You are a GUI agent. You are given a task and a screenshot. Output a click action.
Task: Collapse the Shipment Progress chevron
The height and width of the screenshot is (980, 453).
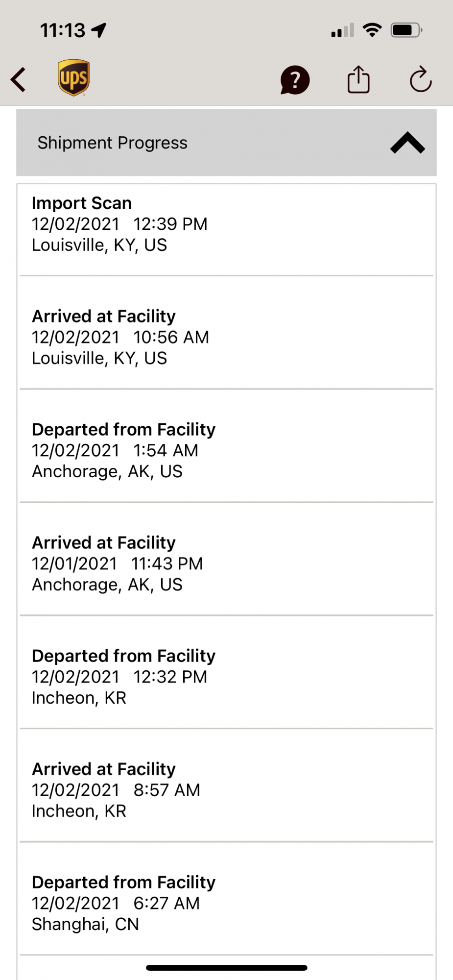click(407, 143)
